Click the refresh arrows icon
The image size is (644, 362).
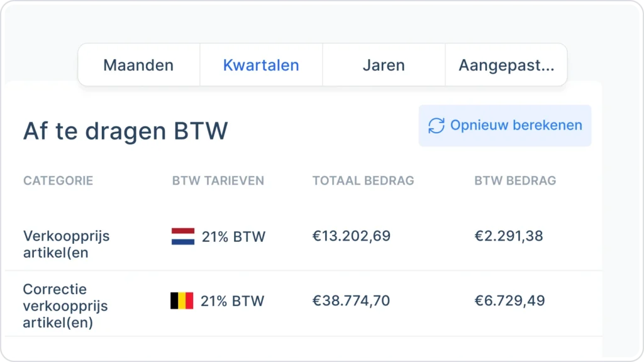point(436,126)
